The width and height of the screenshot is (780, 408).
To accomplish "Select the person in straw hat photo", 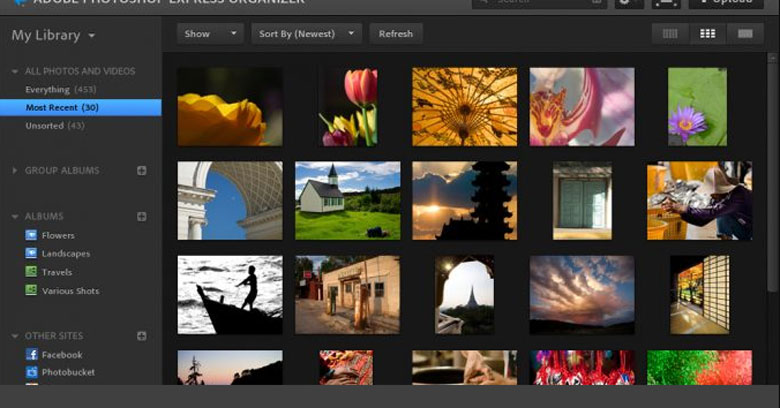I will [699, 201].
